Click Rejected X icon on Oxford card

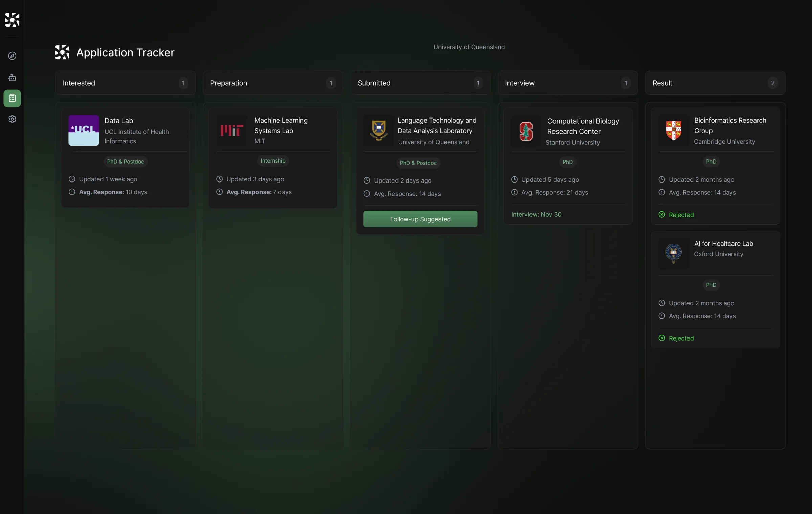point(662,338)
